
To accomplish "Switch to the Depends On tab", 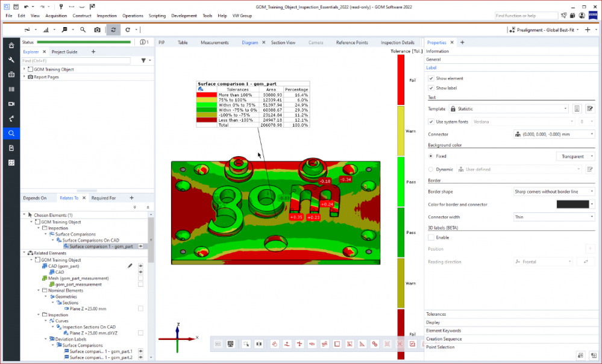I will [x=35, y=198].
